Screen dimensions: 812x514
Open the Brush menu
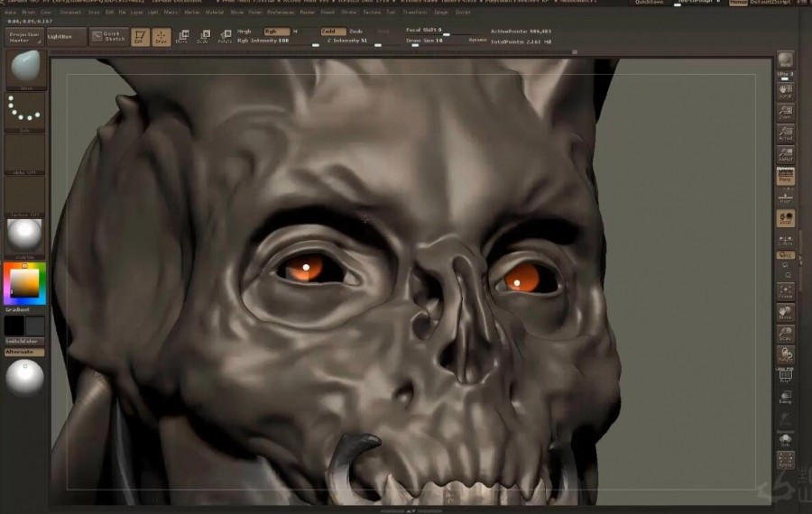pyautogui.click(x=29, y=12)
